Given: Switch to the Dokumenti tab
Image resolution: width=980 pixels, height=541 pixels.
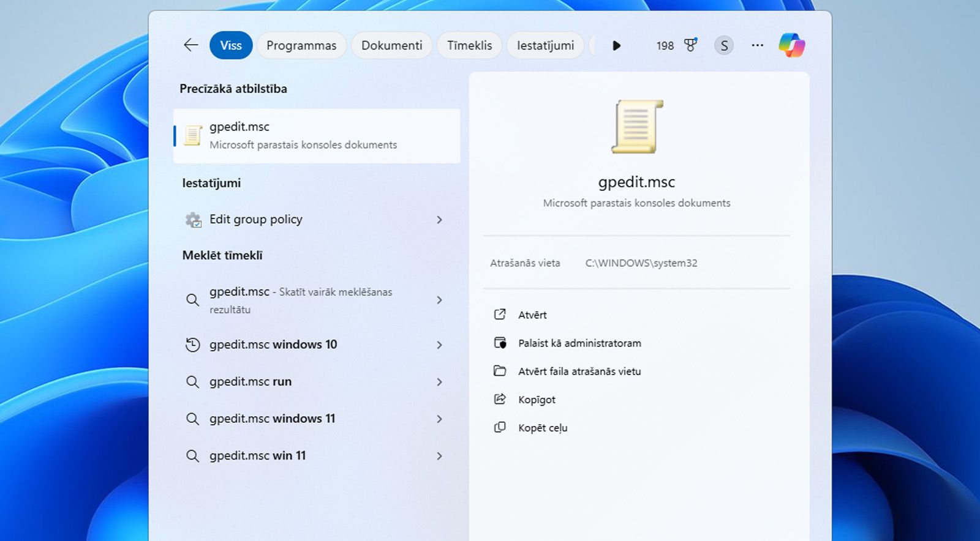Looking at the screenshot, I should (x=391, y=45).
